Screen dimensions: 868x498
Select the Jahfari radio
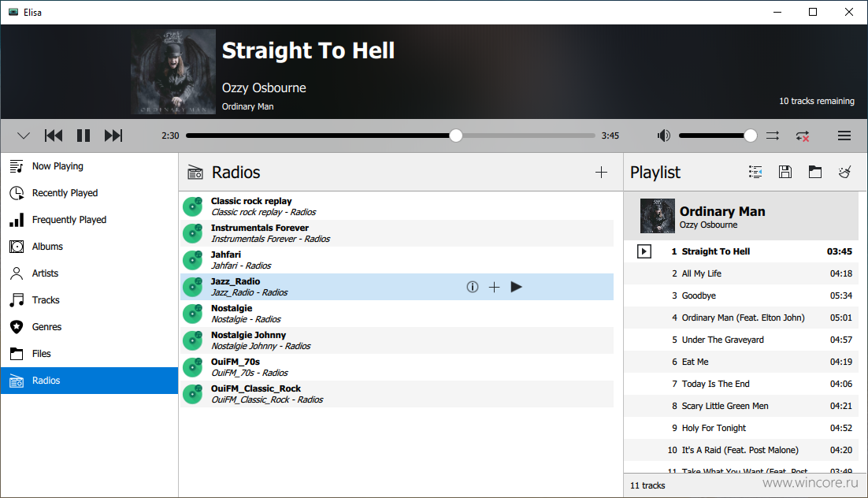[x=397, y=260]
